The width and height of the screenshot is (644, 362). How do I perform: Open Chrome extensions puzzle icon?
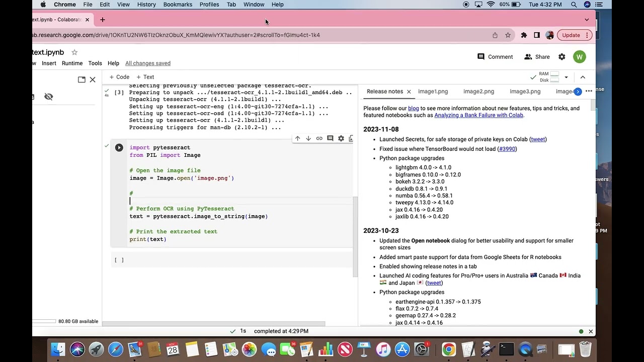pos(524,35)
